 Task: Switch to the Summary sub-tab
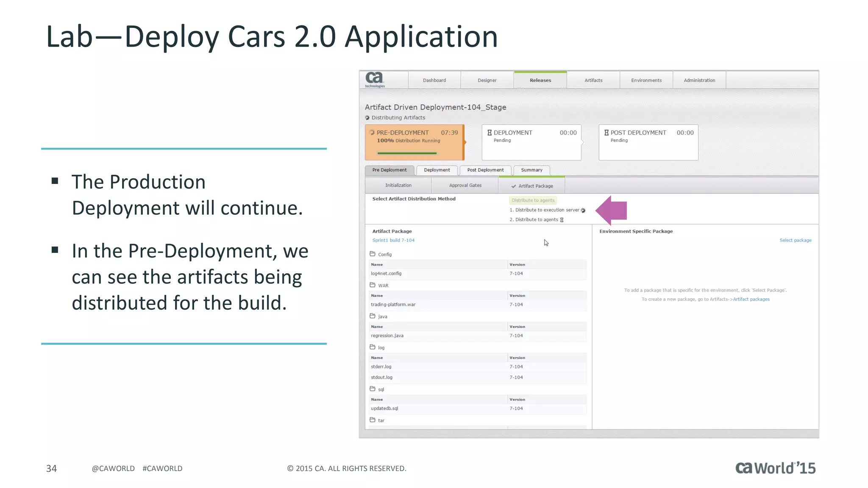531,170
